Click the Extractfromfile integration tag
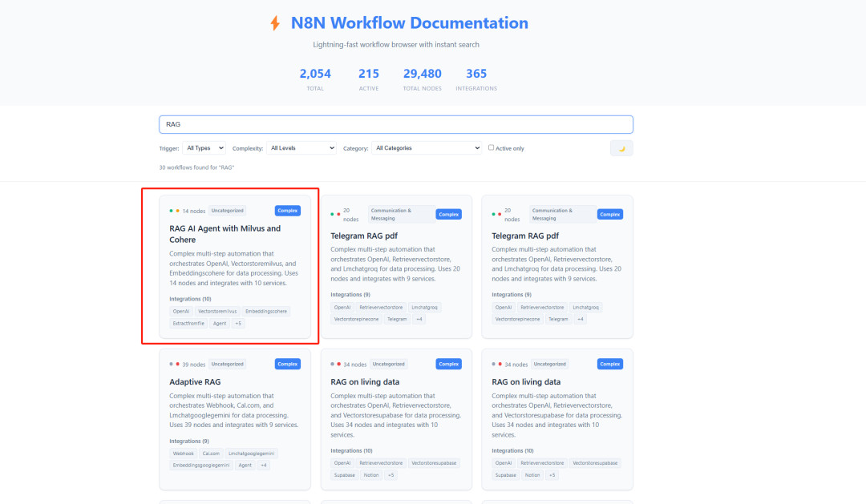 tap(188, 324)
